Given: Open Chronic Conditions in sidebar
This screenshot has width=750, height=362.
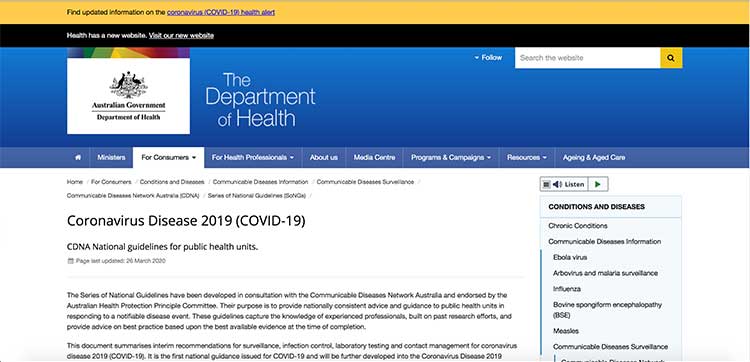Looking at the screenshot, I should coord(578,226).
